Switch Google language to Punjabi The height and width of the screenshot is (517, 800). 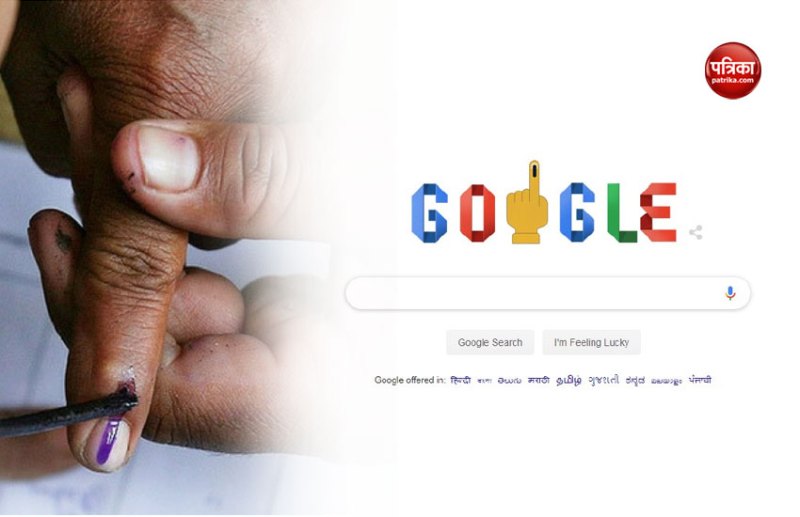pos(699,380)
